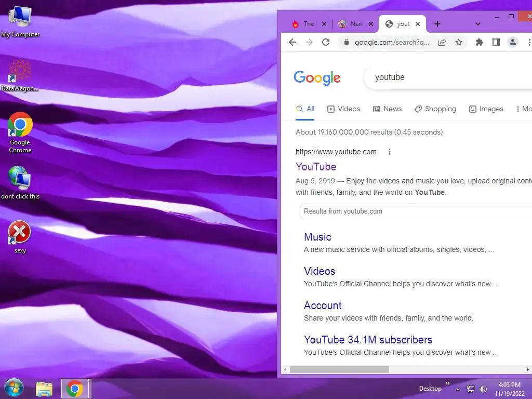Open the YouTube result title link
The width and height of the screenshot is (532, 399).
316,167
